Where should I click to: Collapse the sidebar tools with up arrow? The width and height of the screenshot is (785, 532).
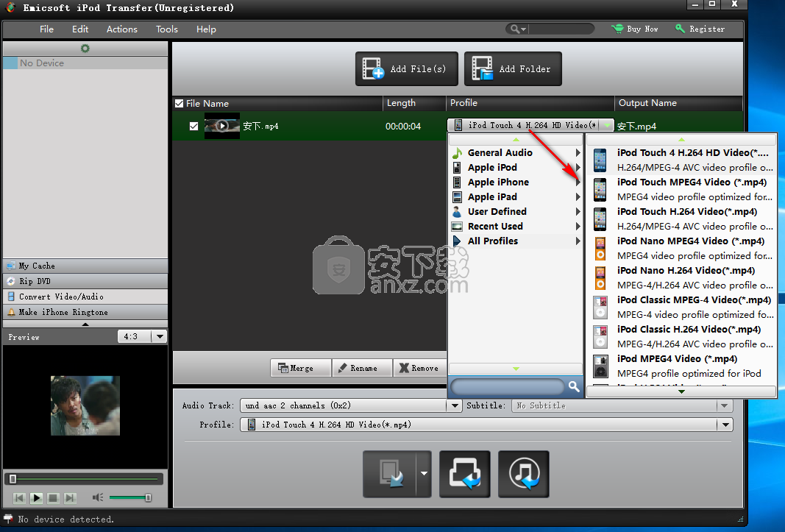85,324
